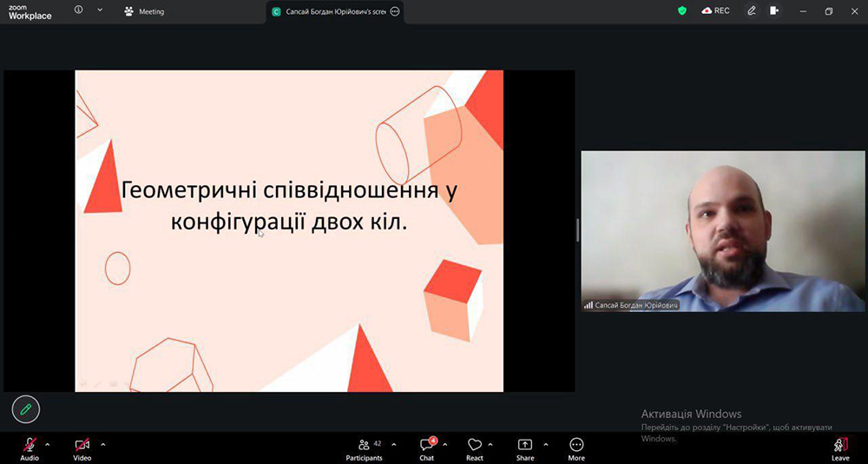The height and width of the screenshot is (464, 868).
Task: Unmute the microphone with Audio button
Action: (x=30, y=446)
